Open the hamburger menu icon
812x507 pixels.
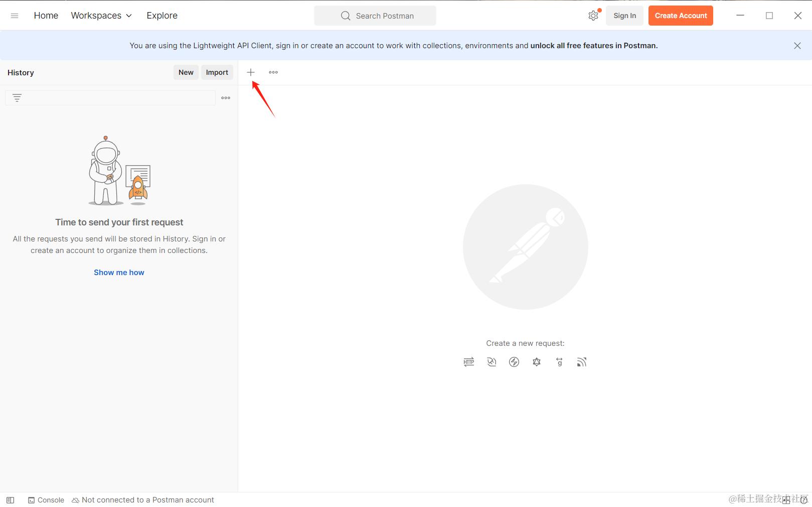click(15, 16)
